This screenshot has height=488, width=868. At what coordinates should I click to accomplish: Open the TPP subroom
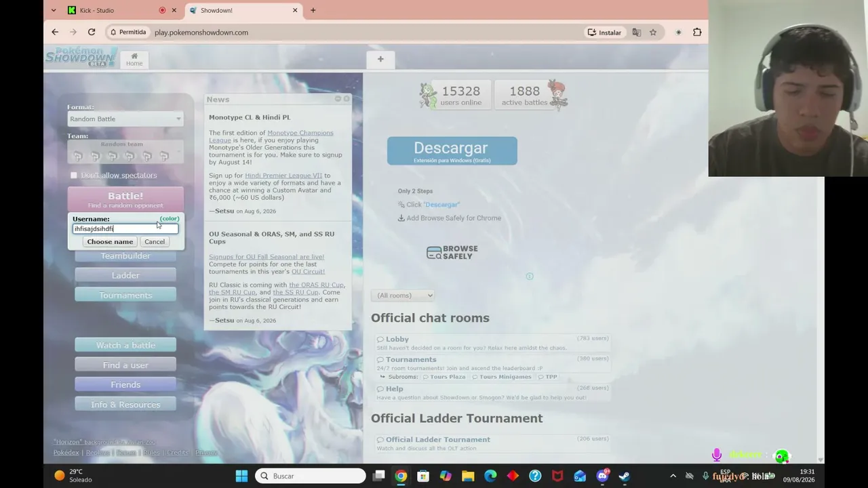[x=548, y=377]
